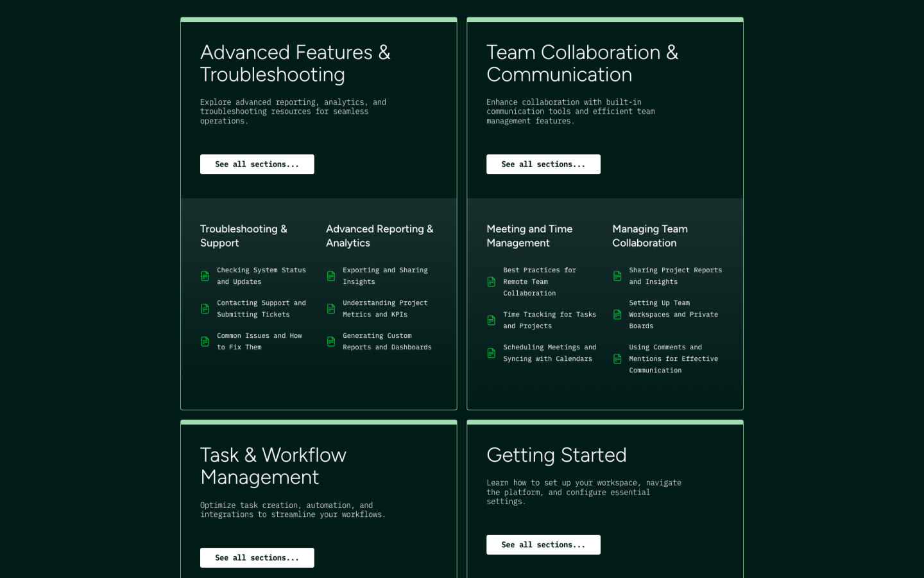The height and width of the screenshot is (578, 924).
Task: Open Scheduling Meetings and Syncing with Calendars article
Action: [549, 353]
